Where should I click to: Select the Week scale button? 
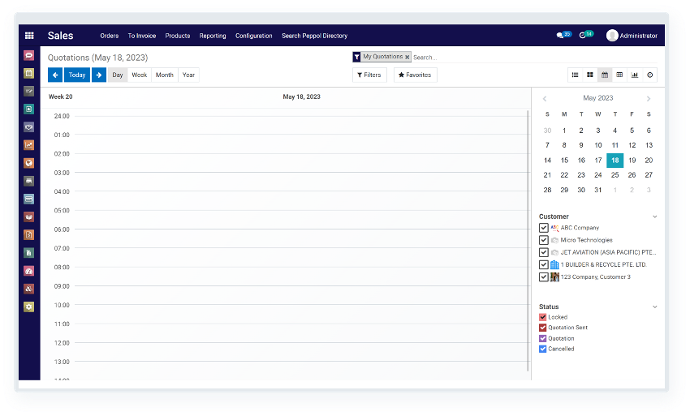pyautogui.click(x=139, y=75)
